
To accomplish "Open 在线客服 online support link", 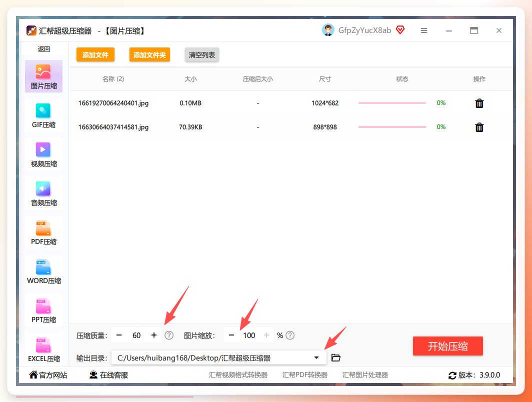I will (109, 375).
